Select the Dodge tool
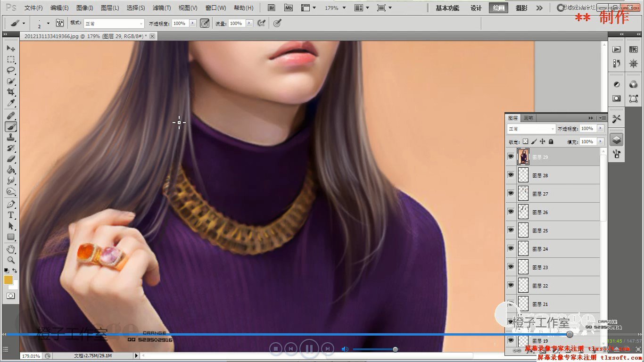The height and width of the screenshot is (362, 644). 10,191
